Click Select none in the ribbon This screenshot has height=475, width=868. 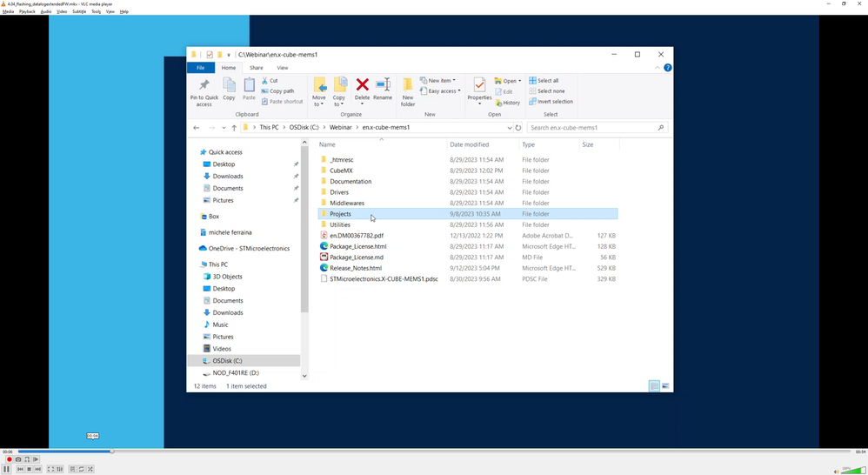pyautogui.click(x=547, y=91)
